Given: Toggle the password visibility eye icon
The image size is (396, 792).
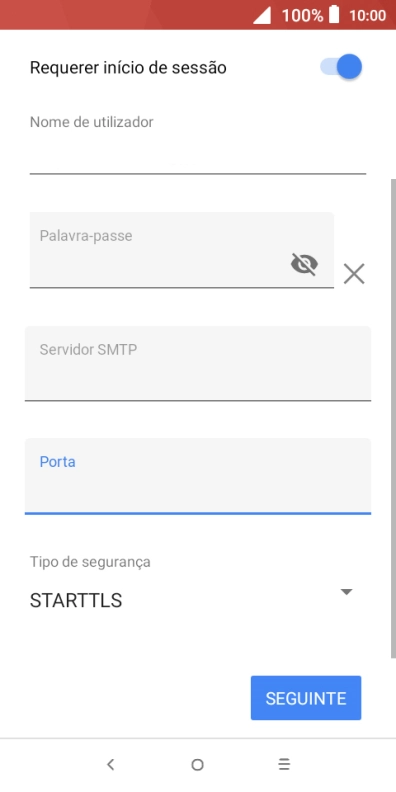Looking at the screenshot, I should (x=304, y=264).
